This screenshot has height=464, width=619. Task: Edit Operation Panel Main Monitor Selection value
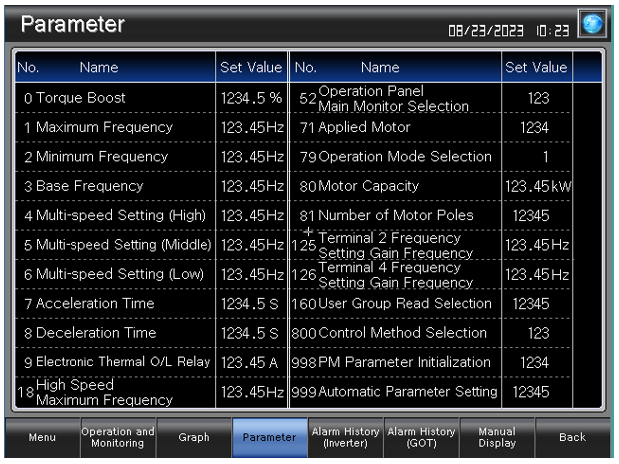537,98
